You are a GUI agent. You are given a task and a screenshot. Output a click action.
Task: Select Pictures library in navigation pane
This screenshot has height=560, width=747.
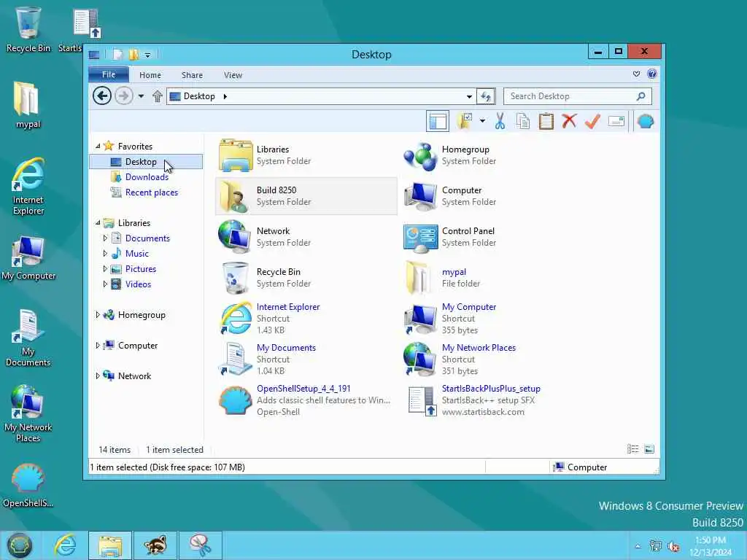[x=141, y=268]
